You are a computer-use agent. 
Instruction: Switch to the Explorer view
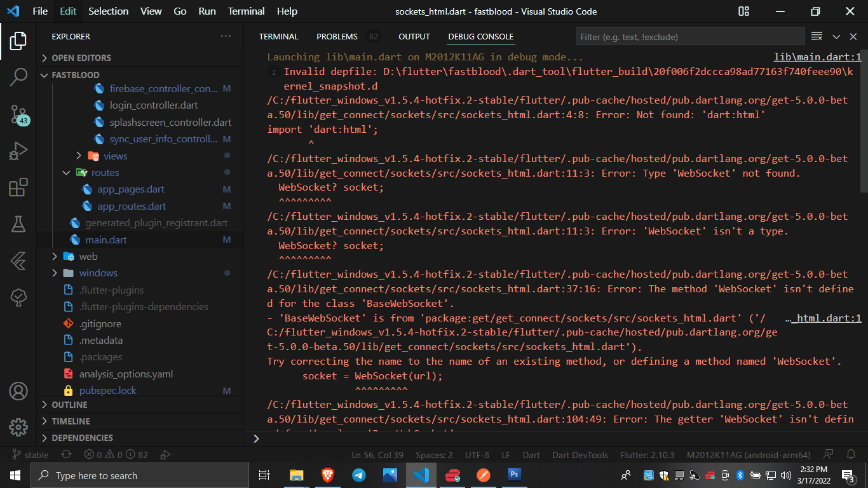[18, 41]
